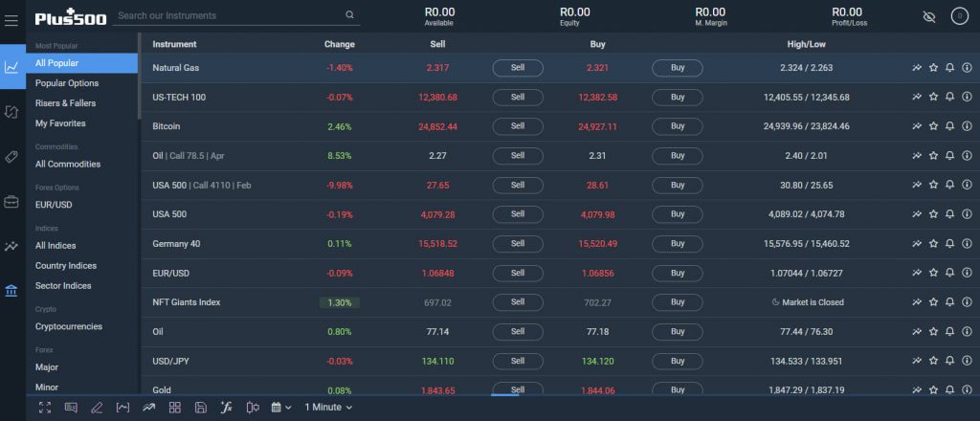Sort by Instrument column header
Image resolution: width=980 pixels, height=421 pixels.
[174, 44]
